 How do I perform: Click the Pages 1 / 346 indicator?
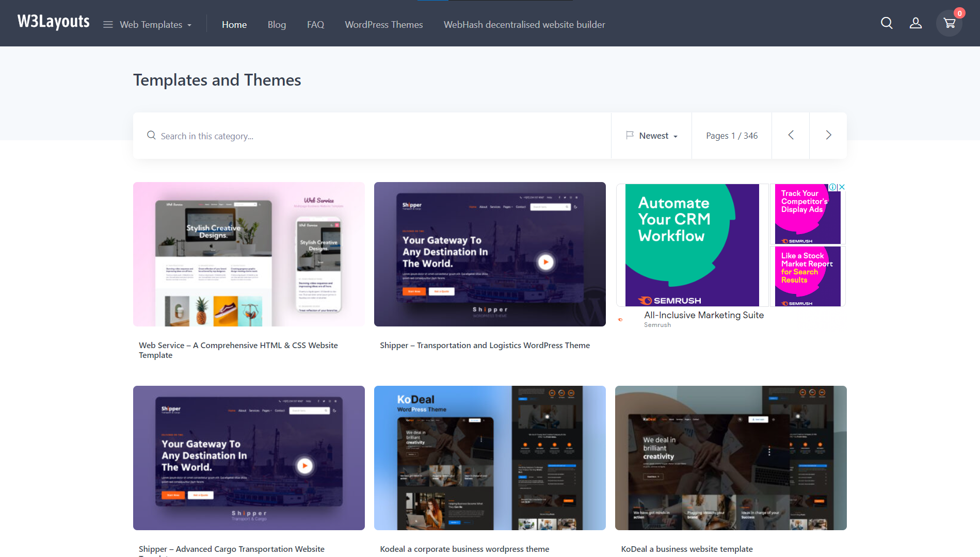point(732,135)
